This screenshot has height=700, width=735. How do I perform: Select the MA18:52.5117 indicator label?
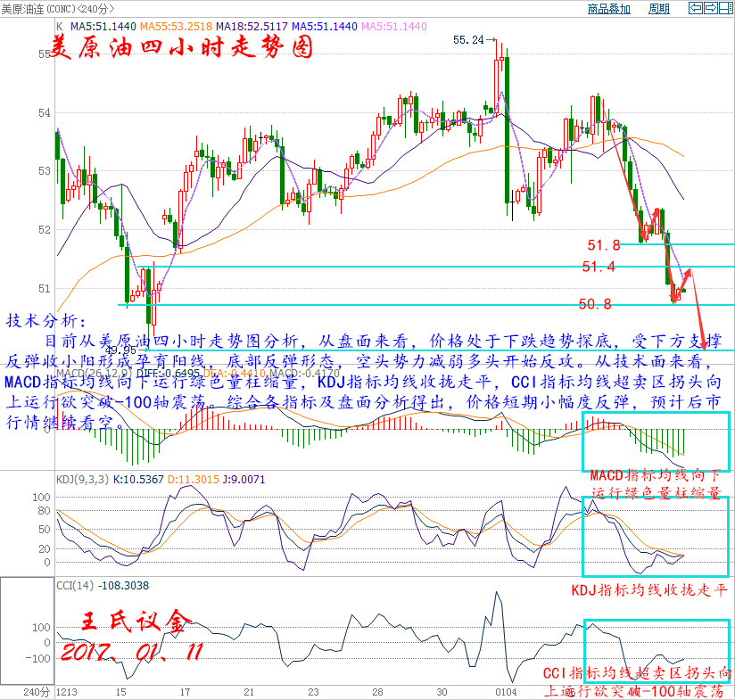click(254, 27)
